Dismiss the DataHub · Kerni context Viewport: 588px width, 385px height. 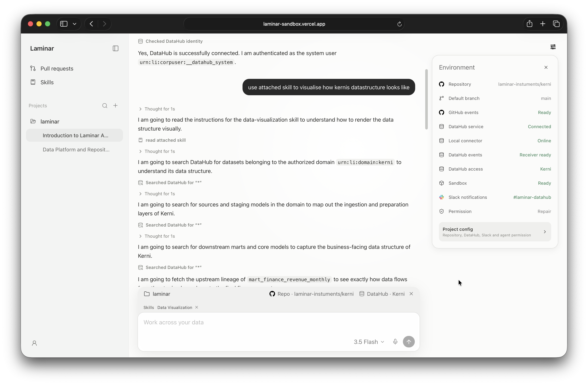click(x=411, y=293)
